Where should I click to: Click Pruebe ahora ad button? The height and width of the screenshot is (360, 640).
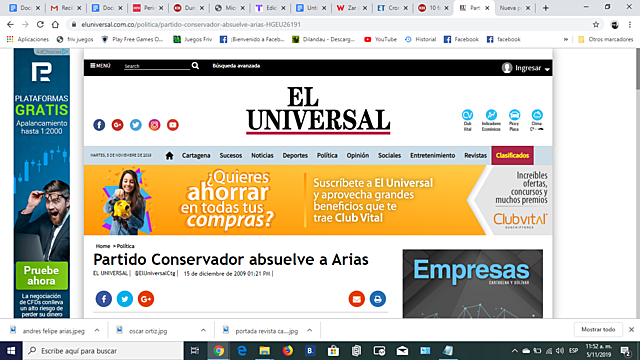coord(42,276)
